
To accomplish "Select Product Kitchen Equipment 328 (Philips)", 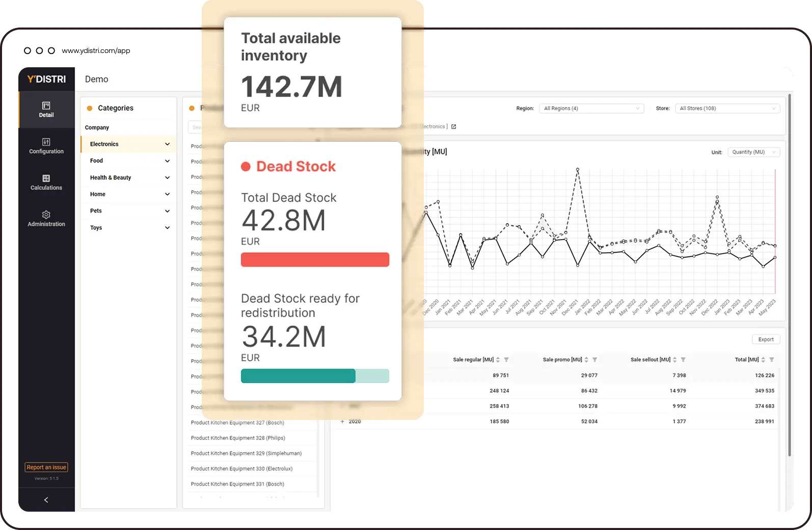I will coord(238,438).
